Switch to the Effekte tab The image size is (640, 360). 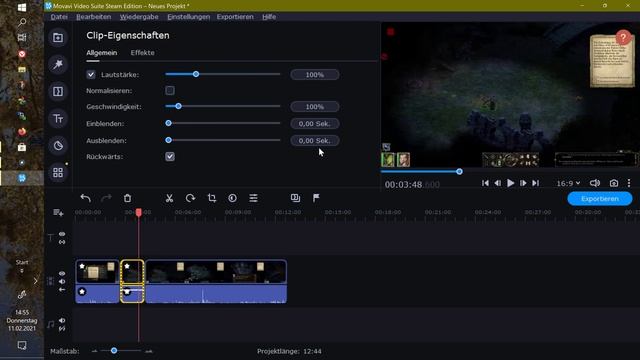coord(142,53)
